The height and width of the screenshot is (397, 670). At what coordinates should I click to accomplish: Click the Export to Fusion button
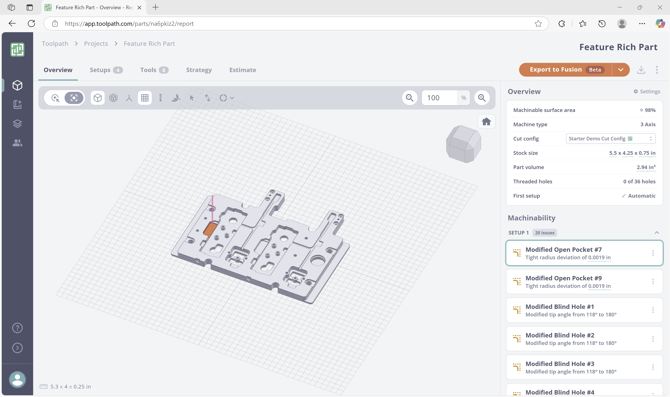565,70
